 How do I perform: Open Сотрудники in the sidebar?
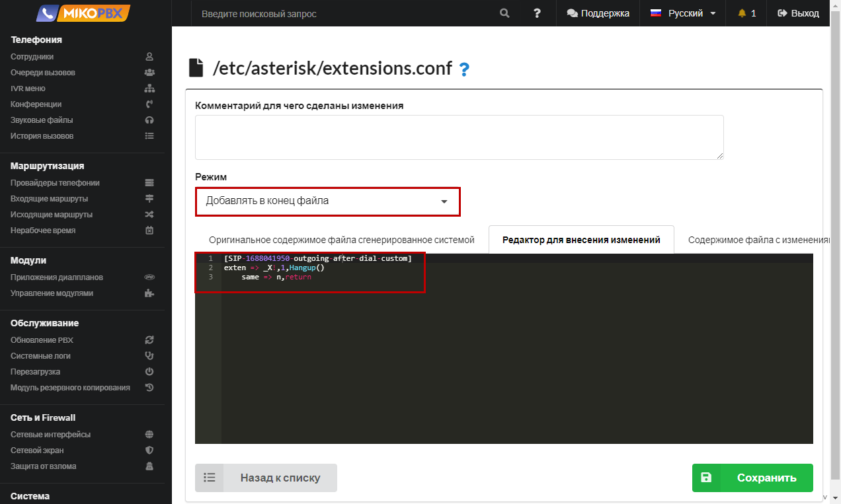(x=32, y=57)
